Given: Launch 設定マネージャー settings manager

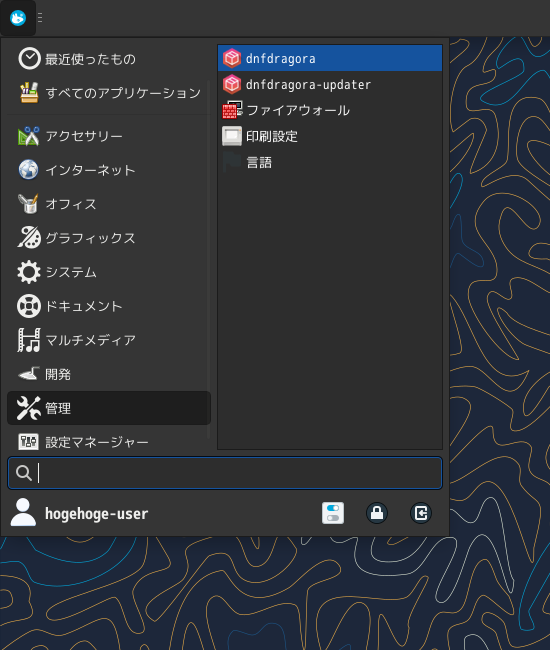Looking at the screenshot, I should coord(109,442).
